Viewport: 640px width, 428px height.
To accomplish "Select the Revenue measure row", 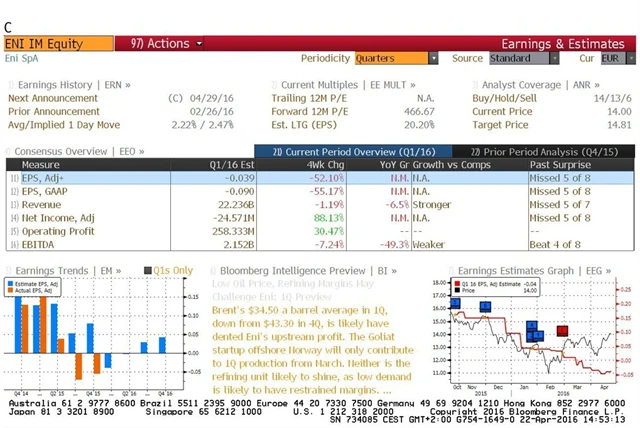I will tap(40, 203).
